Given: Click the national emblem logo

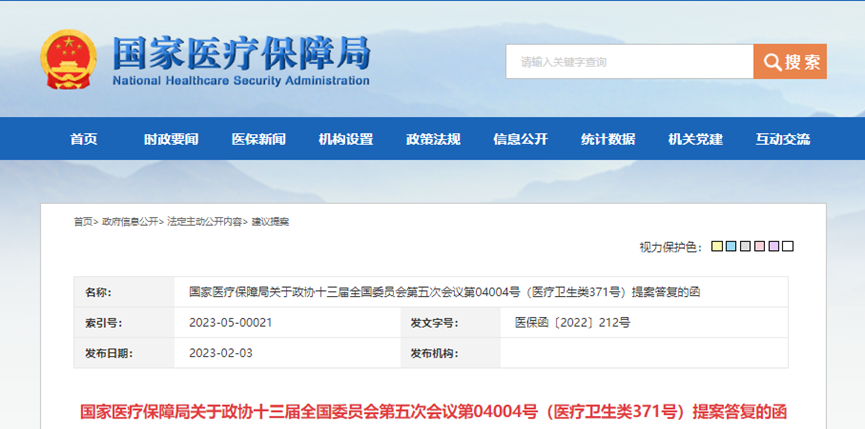Looking at the screenshot, I should [68, 61].
